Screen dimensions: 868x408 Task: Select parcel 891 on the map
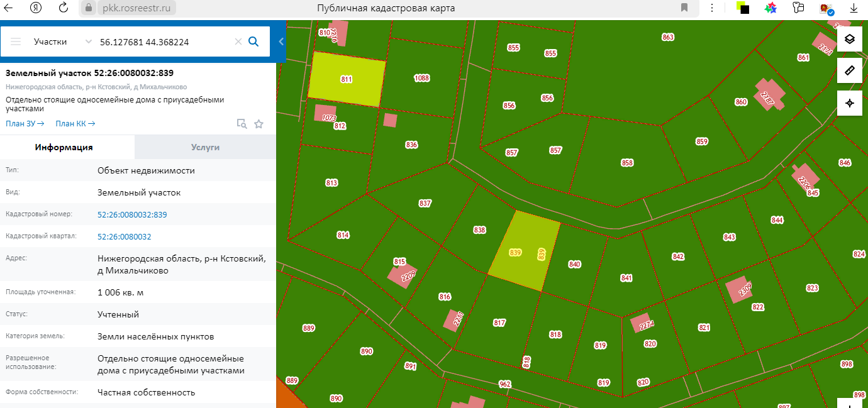pos(411,366)
